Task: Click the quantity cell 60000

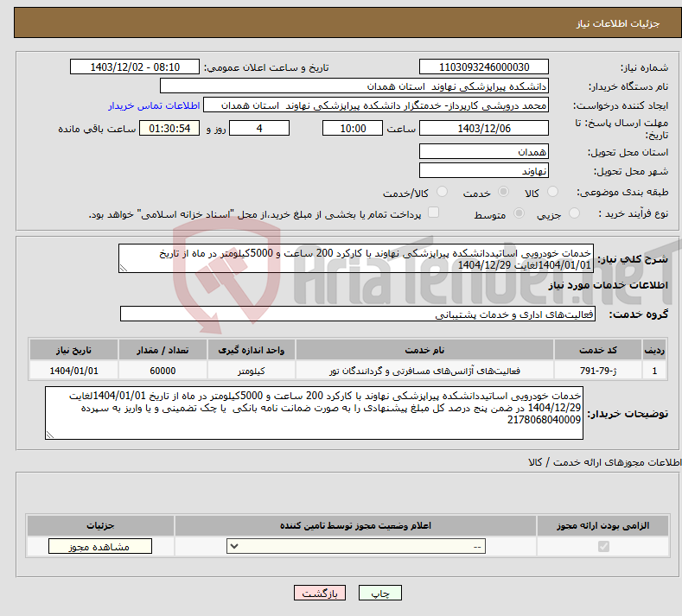Action: [163, 371]
